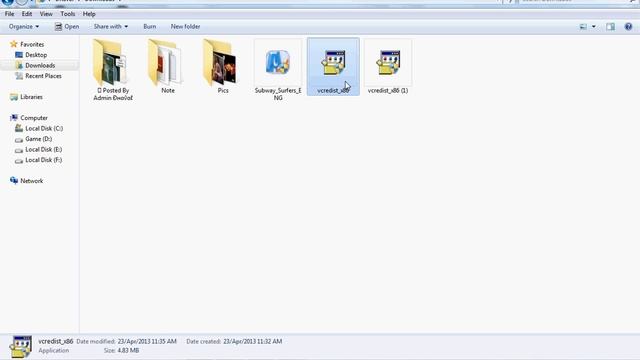The image size is (640, 360).
Task: Select Favorites in navigation pane
Action: coord(32,44)
